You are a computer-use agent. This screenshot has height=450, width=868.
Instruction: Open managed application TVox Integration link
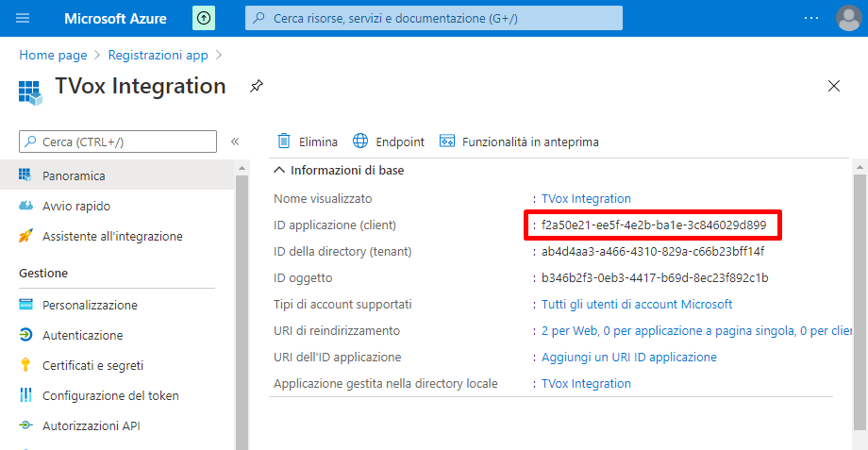click(586, 384)
